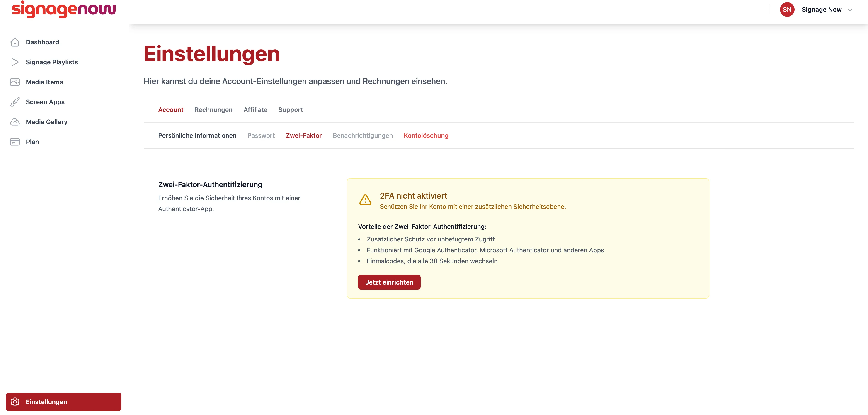The image size is (868, 415).
Task: Click the Jetzt einrichten button
Action: [389, 282]
